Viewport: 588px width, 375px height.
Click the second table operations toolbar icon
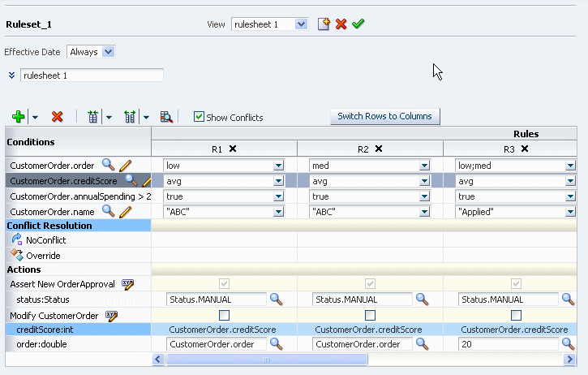[x=130, y=117]
